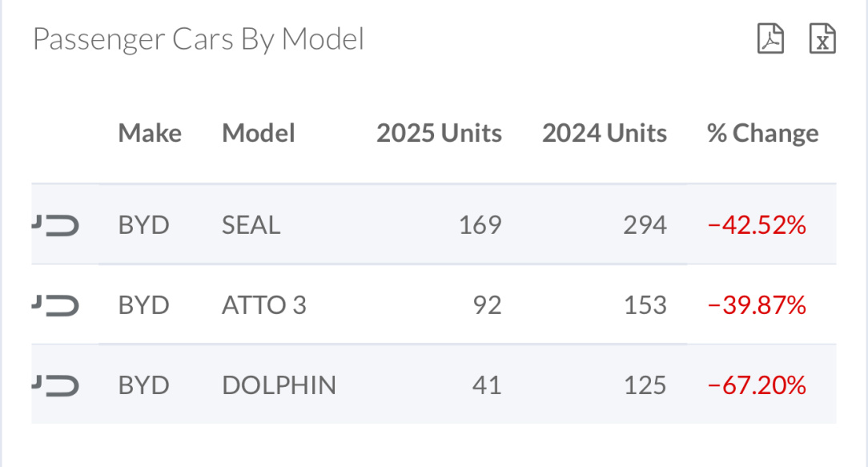Export table to Excel spreadsheet
The height and width of the screenshot is (467, 868).
click(x=822, y=38)
